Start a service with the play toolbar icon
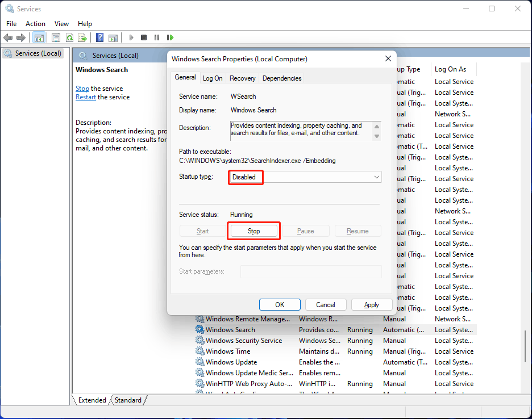Screen dimensions: 532x419 click(131, 37)
